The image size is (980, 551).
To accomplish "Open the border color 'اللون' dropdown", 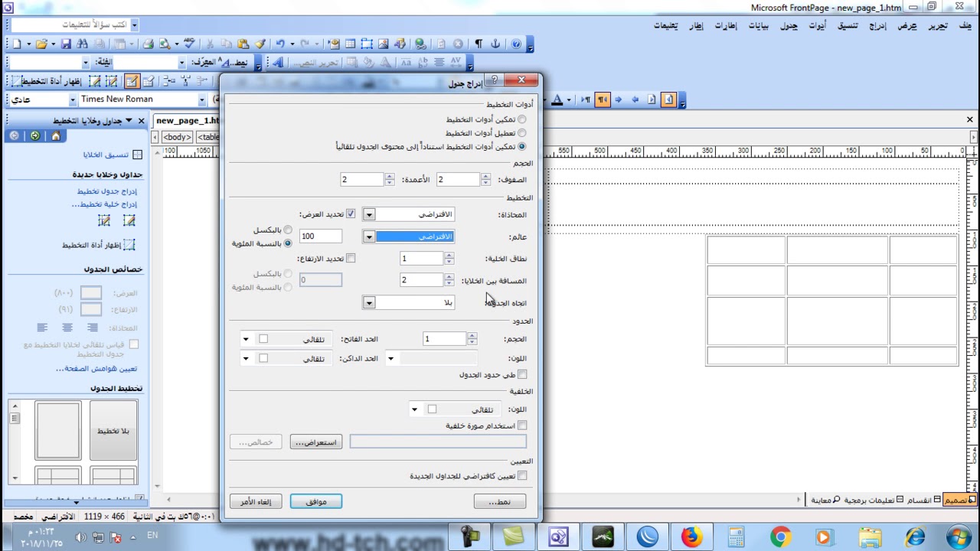I will click(390, 359).
